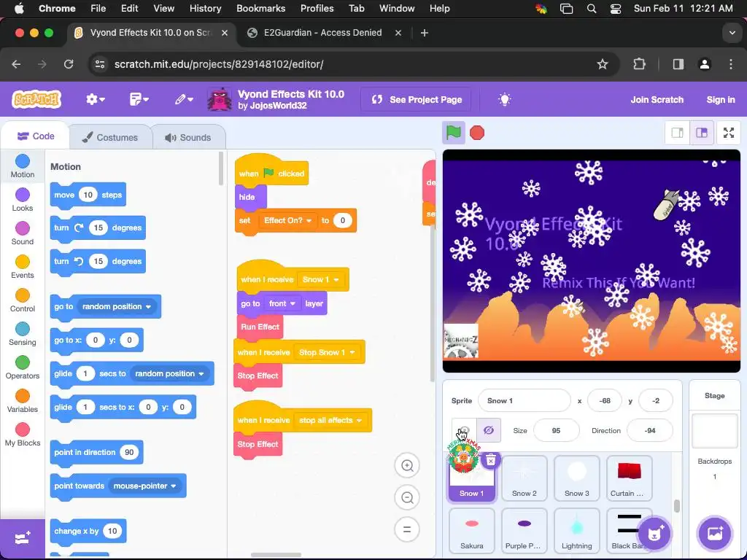Click the green flag to run project
The image size is (747, 560).
click(453, 133)
